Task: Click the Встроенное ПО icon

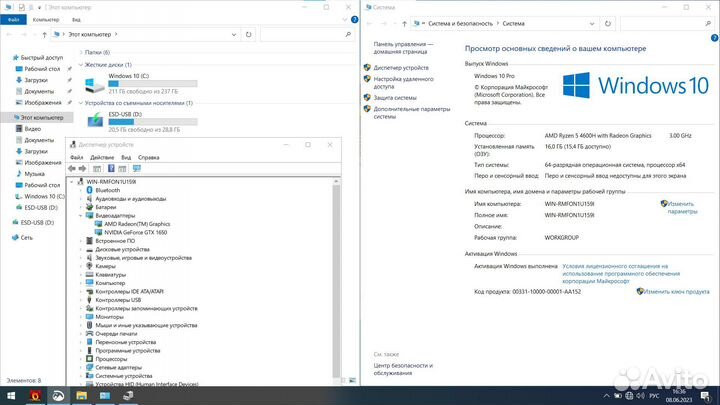Action: [x=90, y=241]
